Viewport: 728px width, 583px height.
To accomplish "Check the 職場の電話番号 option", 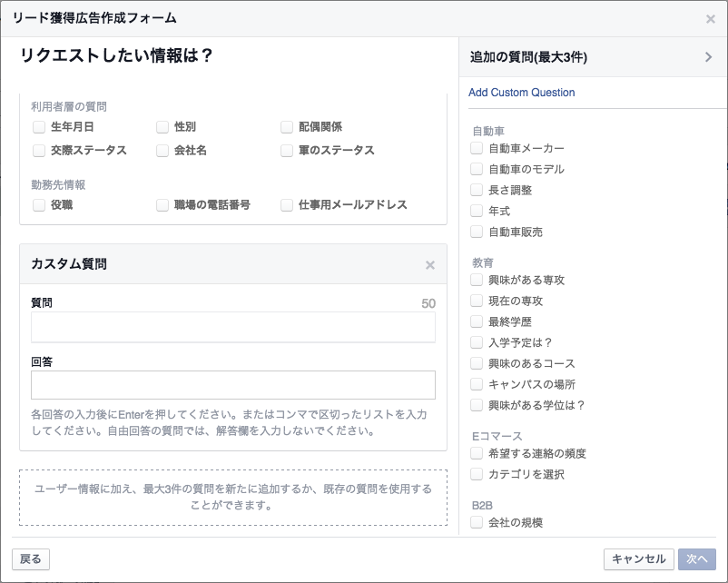I will coord(162,205).
